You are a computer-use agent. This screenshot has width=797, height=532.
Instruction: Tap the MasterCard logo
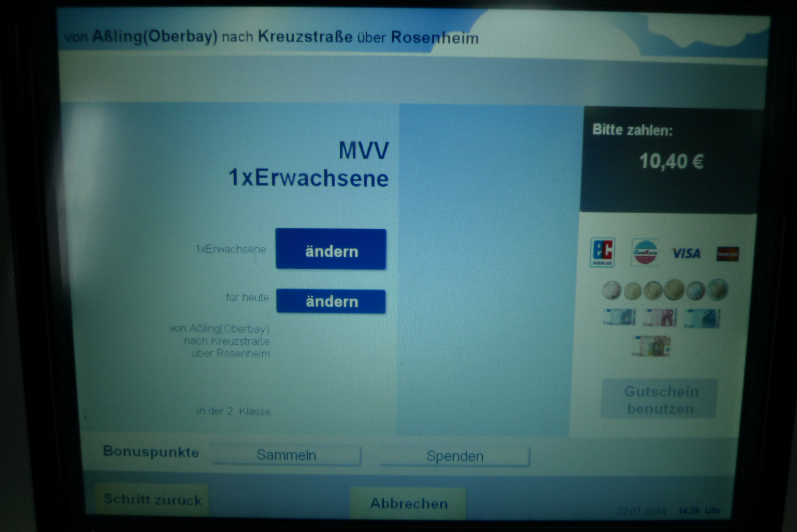pyautogui.click(x=728, y=254)
